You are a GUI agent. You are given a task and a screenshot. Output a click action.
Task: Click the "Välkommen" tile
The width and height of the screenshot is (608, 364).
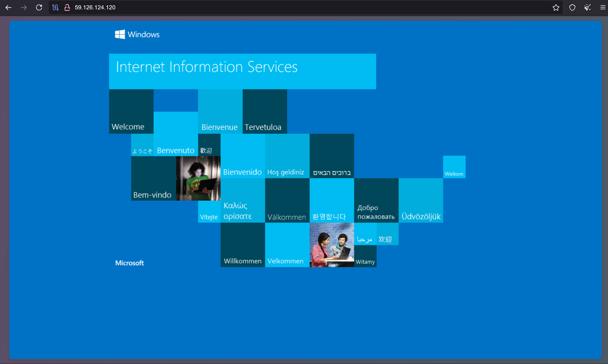click(x=287, y=200)
